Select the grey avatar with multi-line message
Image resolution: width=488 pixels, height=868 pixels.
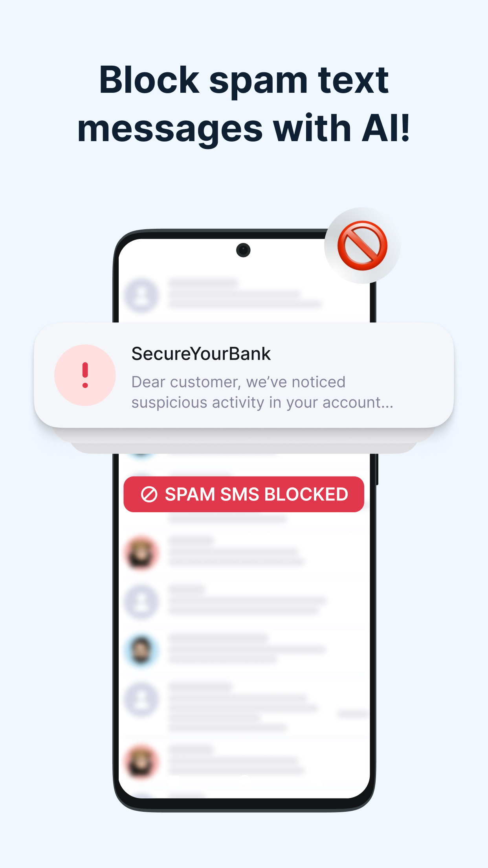[141, 700]
